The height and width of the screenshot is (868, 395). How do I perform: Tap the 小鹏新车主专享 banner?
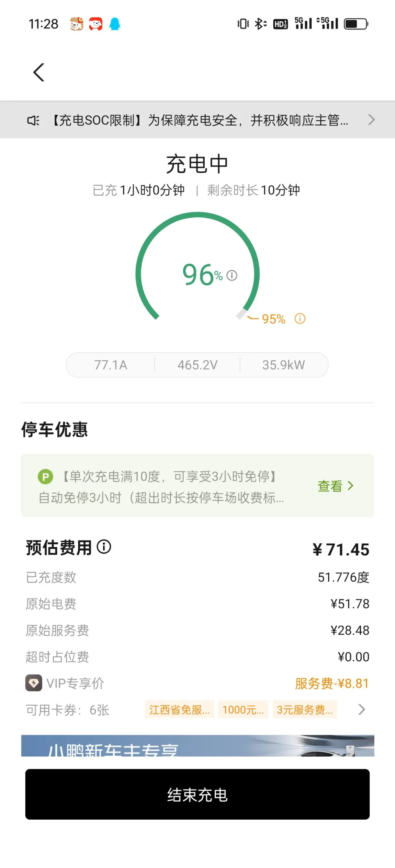197,745
